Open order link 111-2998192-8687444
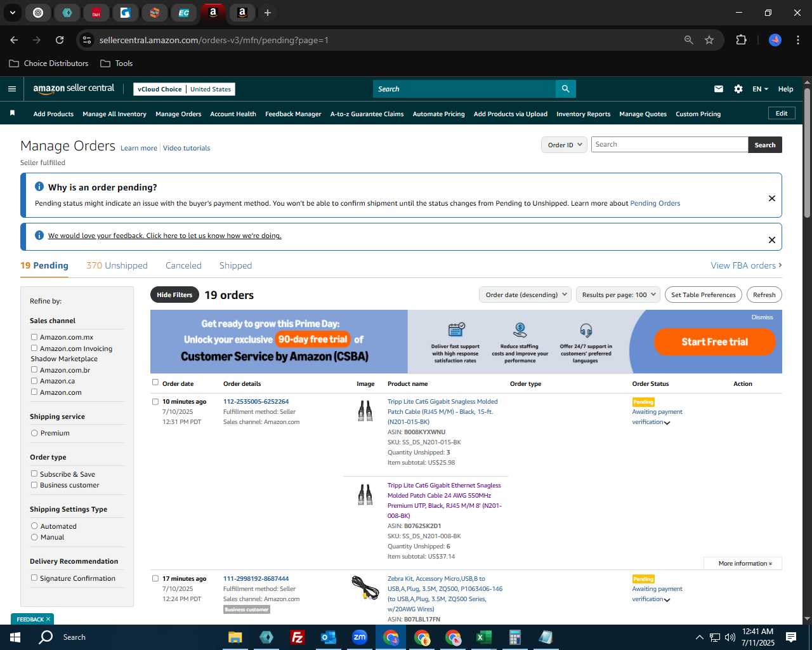The height and width of the screenshot is (650, 812). click(256, 578)
